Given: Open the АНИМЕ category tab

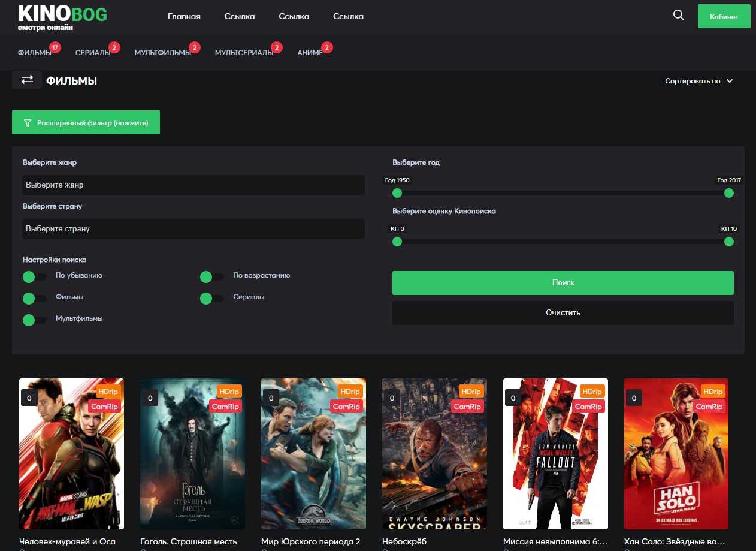Looking at the screenshot, I should 310,53.
